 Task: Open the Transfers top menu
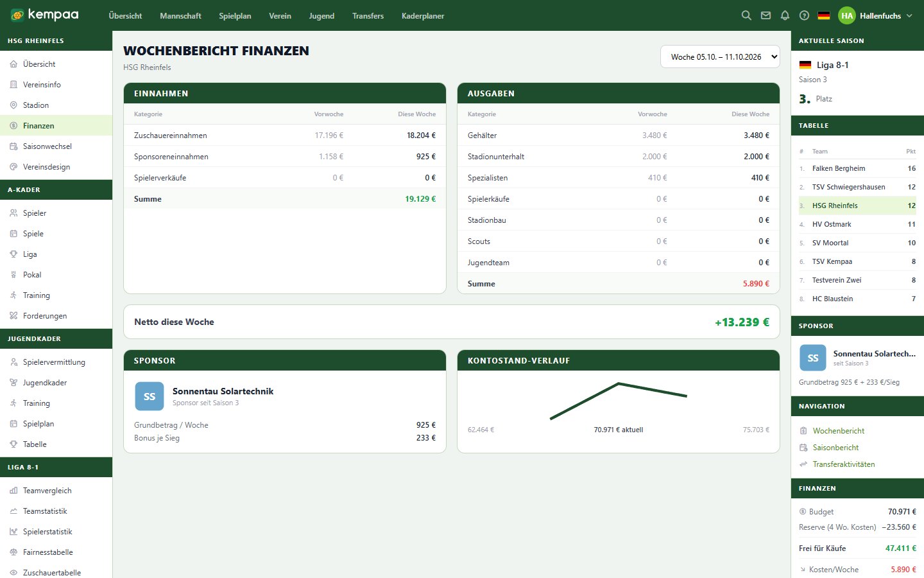tap(368, 15)
